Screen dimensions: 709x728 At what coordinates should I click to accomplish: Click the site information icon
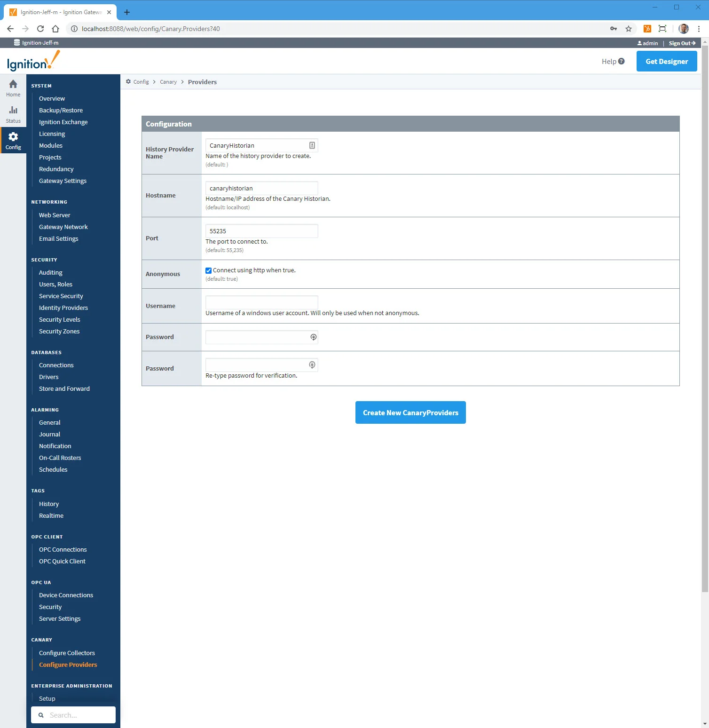[x=74, y=29]
